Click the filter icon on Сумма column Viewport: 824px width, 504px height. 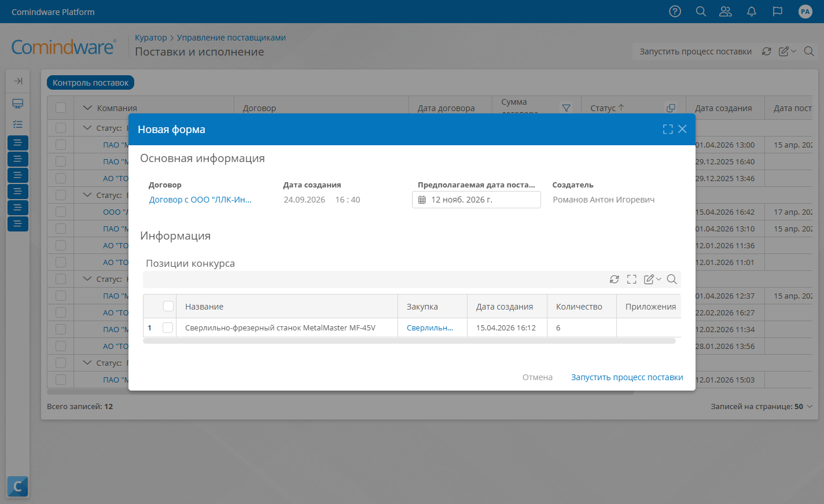[x=566, y=108]
